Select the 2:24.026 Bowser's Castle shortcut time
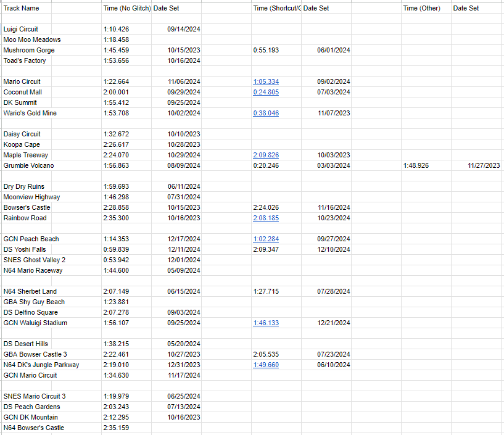Image resolution: width=504 pixels, height=435 pixels. click(276, 207)
